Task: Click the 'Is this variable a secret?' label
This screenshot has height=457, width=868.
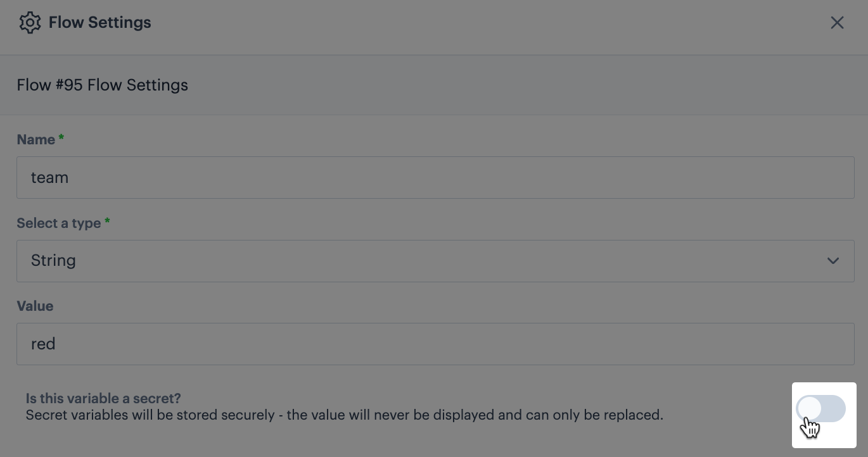Action: tap(103, 399)
